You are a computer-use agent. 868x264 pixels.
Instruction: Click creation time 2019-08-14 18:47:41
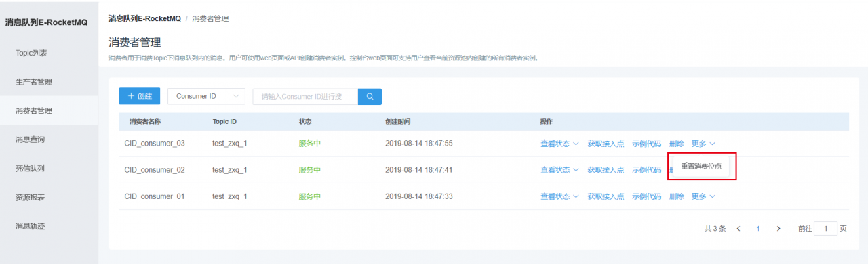coord(418,170)
